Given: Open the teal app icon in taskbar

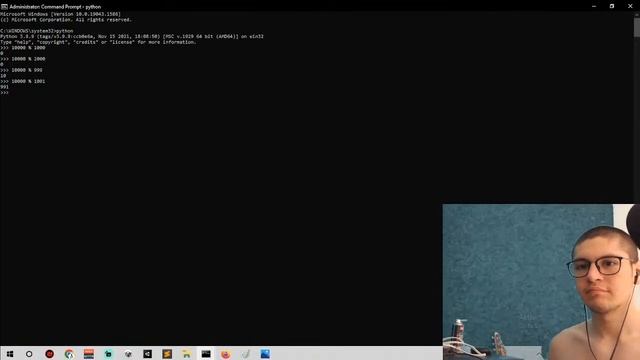Looking at the screenshot, I should tap(108, 354).
